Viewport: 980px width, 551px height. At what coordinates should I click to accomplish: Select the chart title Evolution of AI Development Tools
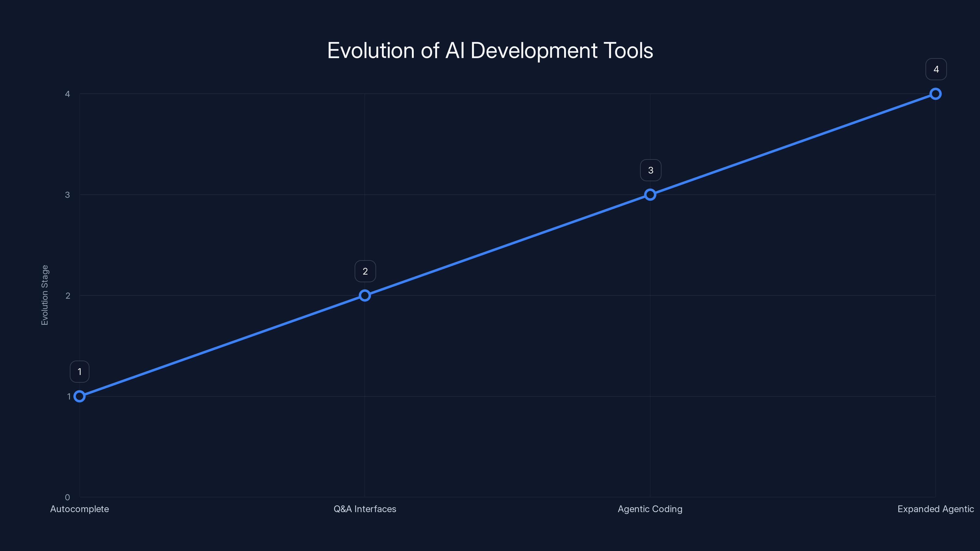pyautogui.click(x=490, y=50)
